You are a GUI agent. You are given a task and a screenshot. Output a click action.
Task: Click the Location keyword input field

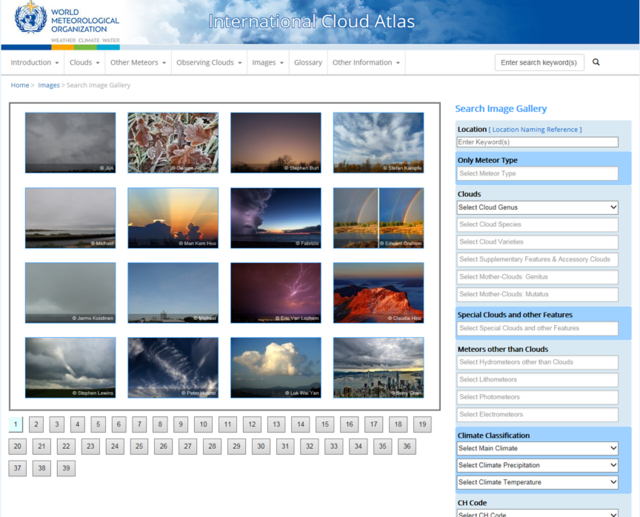point(537,142)
